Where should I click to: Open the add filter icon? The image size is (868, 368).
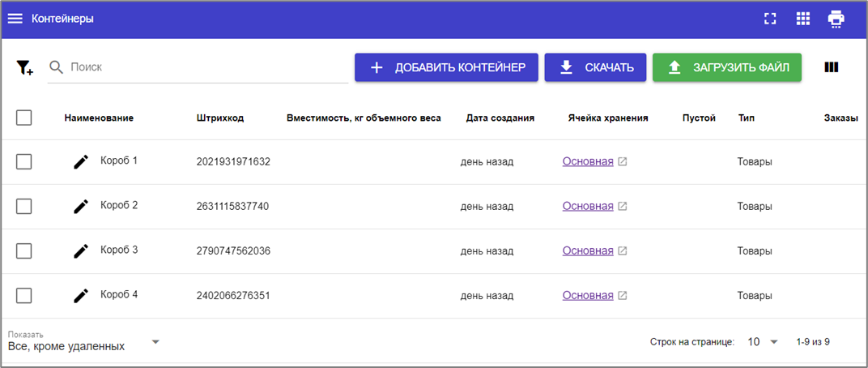click(x=24, y=68)
